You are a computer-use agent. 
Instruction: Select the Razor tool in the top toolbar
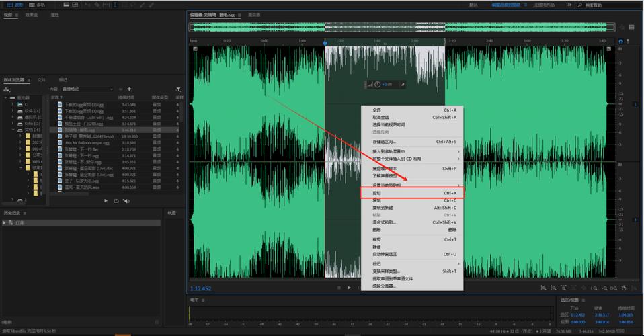point(97,5)
